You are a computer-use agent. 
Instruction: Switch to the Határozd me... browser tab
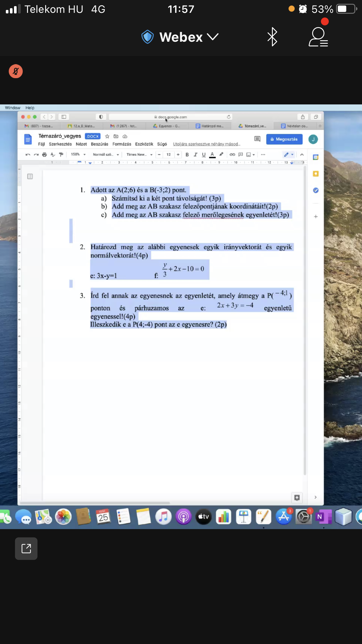(210, 126)
